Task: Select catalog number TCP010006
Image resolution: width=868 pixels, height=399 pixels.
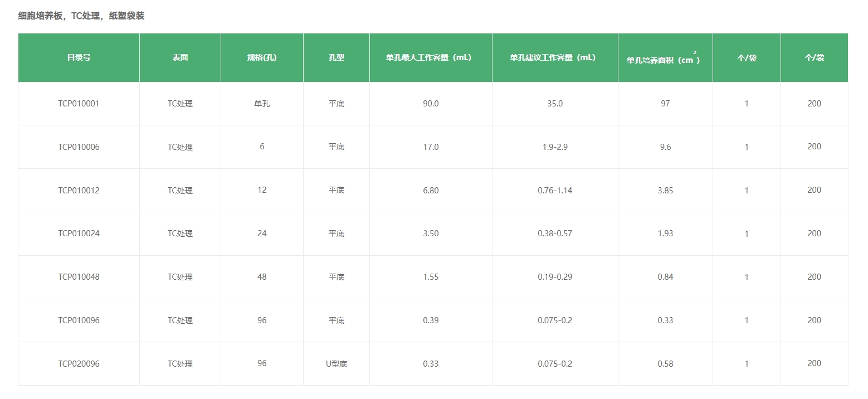Action: pyautogui.click(x=79, y=147)
